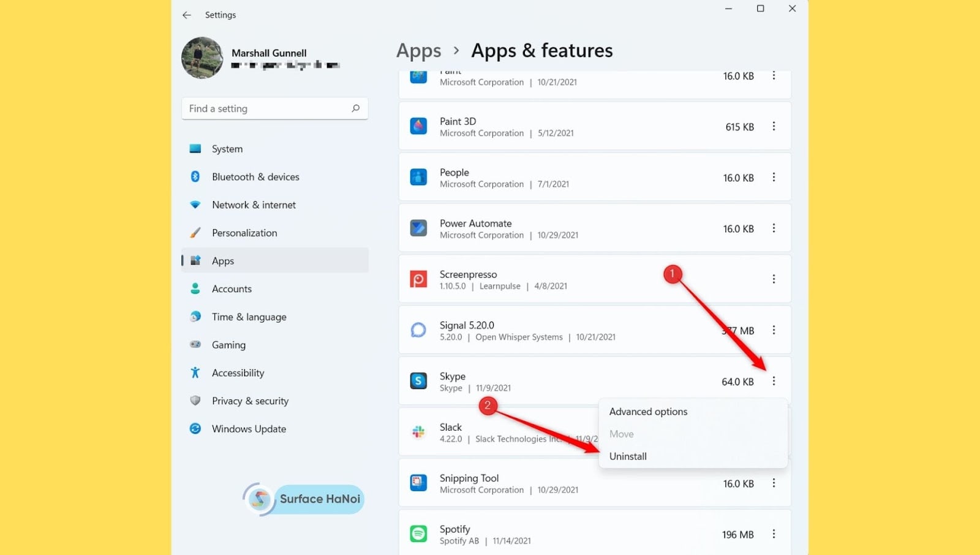
Task: Open Accounts settings
Action: point(275,289)
